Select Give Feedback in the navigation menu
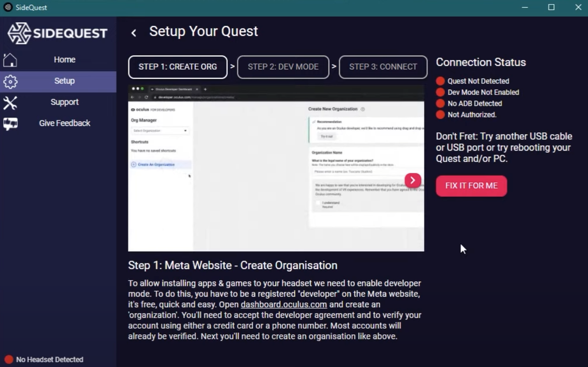Viewport: 588px width, 367px height. pyautogui.click(x=64, y=123)
